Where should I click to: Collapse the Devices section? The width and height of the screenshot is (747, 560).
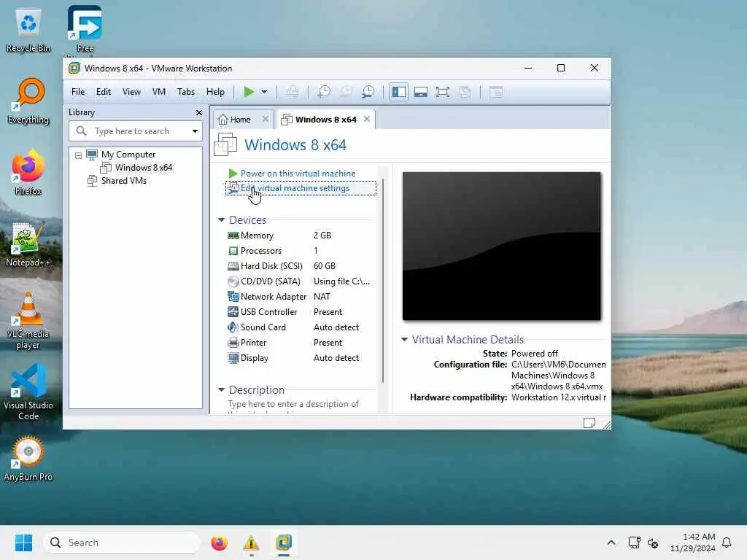[x=221, y=219]
